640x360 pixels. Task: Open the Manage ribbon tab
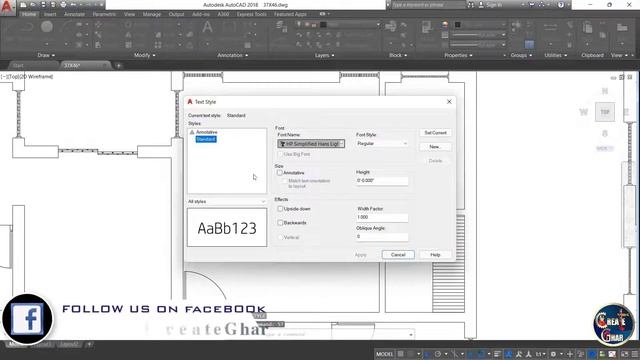[151, 14]
